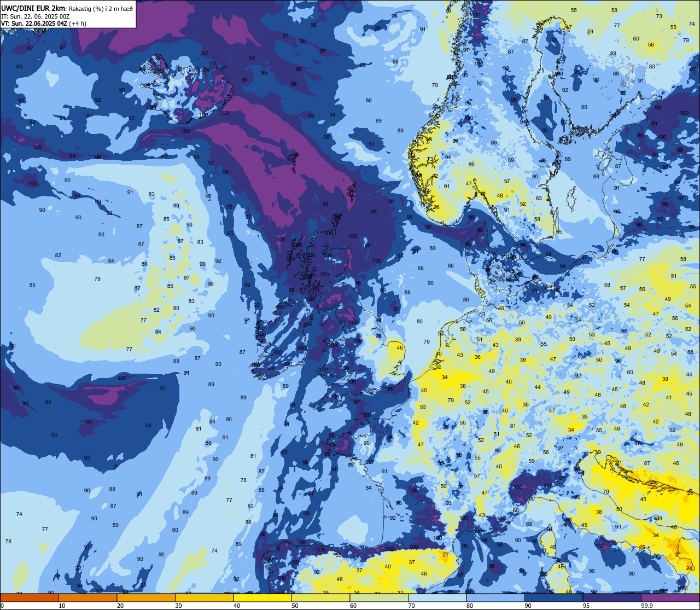Click the '80' label on the color scale
This screenshot has width=700, height=610.
click(470, 606)
